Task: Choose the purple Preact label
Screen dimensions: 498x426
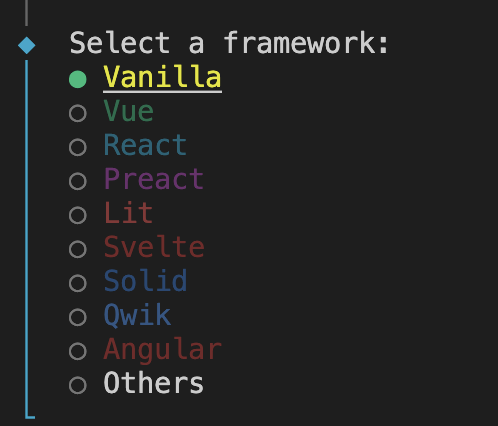Action: [x=154, y=179]
